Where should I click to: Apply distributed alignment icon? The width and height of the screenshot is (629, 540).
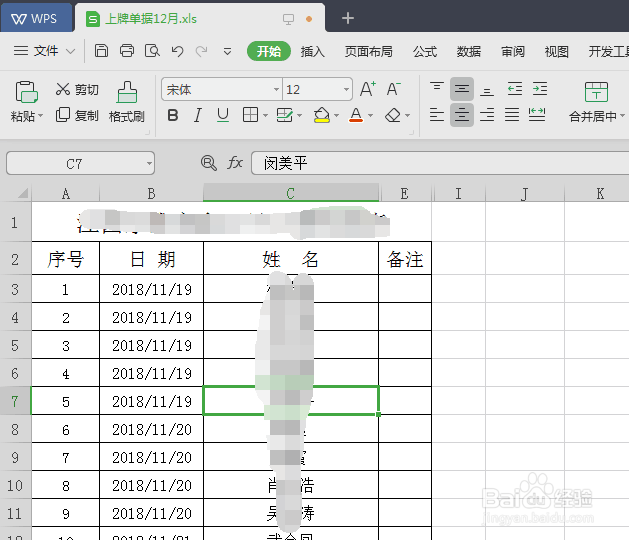537,115
